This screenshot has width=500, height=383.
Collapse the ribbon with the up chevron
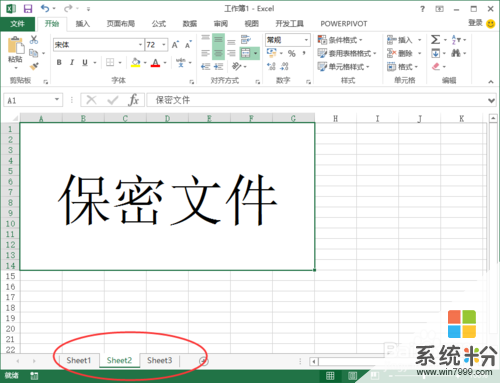pyautogui.click(x=491, y=82)
